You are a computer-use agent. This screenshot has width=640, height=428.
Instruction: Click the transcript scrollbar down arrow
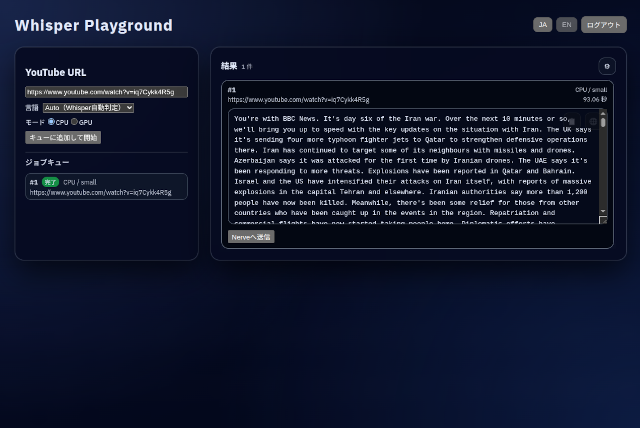(x=603, y=212)
